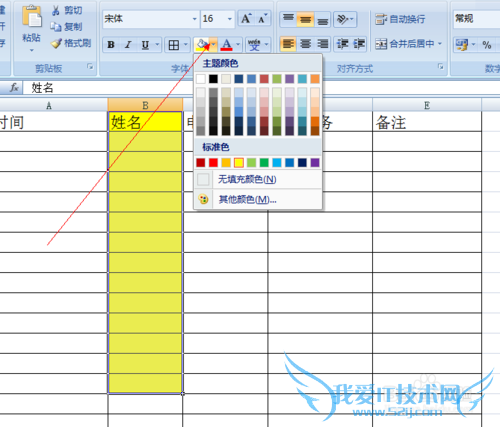Pick standard purple color swatch
The width and height of the screenshot is (500, 427).
pos(315,163)
